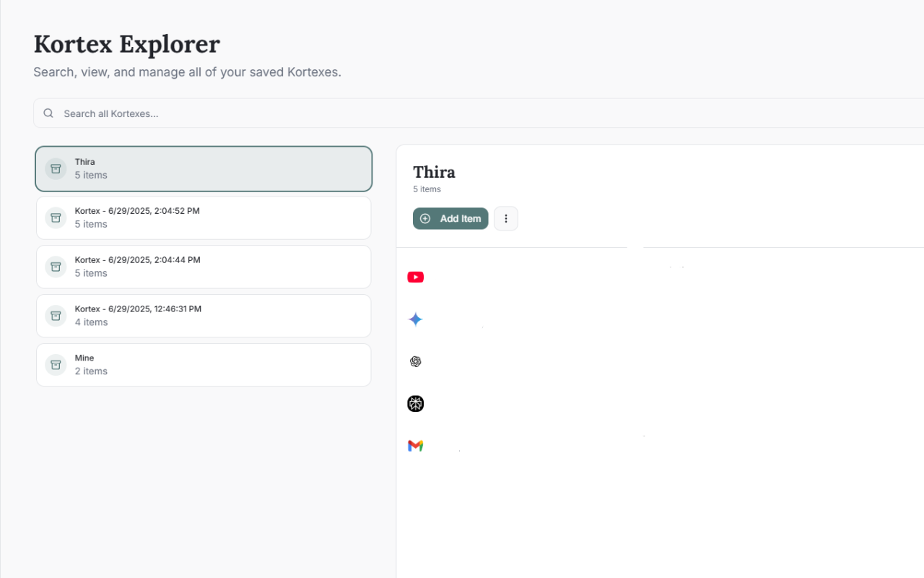Click the 5 items label under Thira heading
The width and height of the screenshot is (924, 578).
(x=427, y=189)
